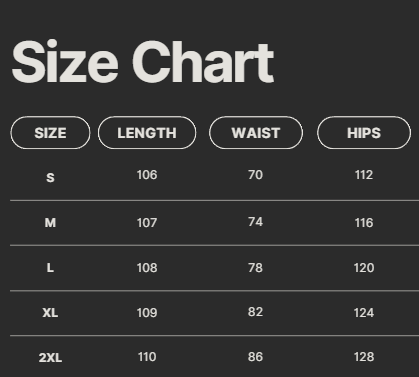The height and width of the screenshot is (377, 419).
Task: Select the L size row label
Action: point(50,267)
